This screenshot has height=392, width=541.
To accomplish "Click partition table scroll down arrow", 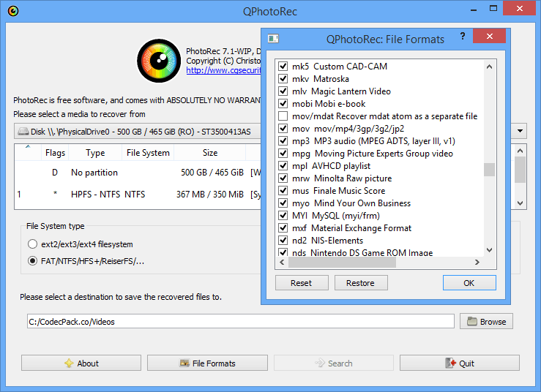I will [520, 203].
